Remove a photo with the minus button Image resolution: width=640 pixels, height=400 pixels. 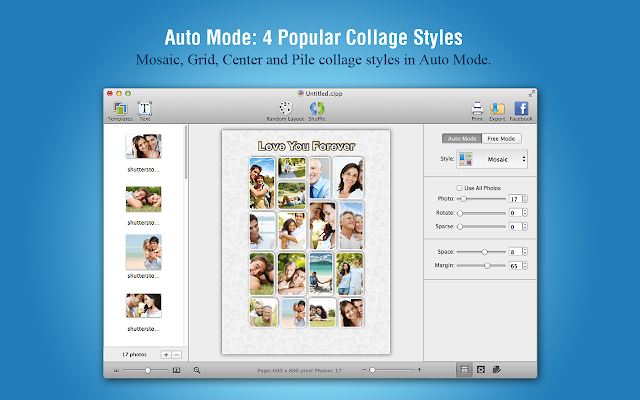point(177,355)
